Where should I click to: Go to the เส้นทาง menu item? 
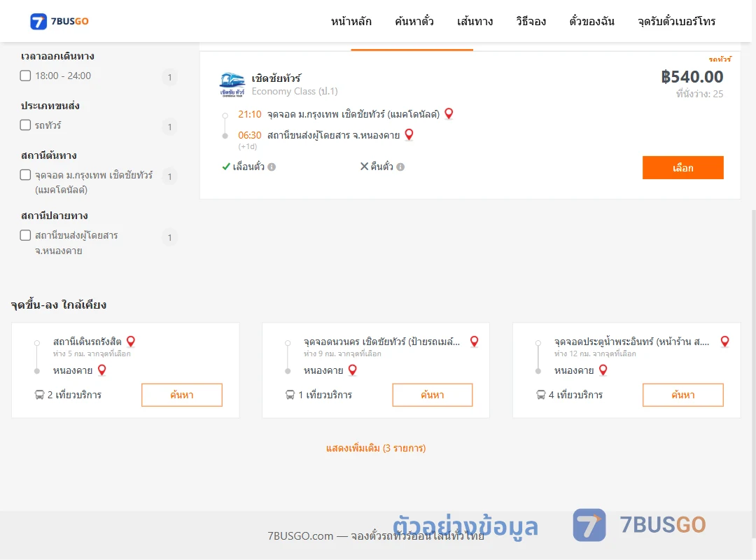click(x=475, y=21)
